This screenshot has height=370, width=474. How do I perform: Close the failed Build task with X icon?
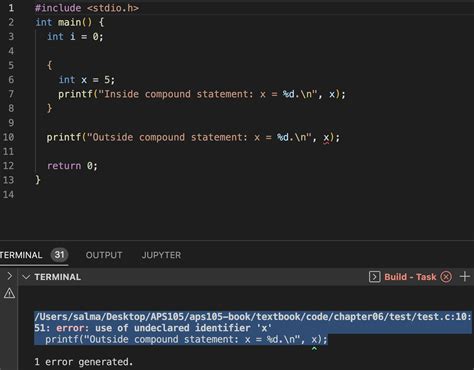coord(446,277)
